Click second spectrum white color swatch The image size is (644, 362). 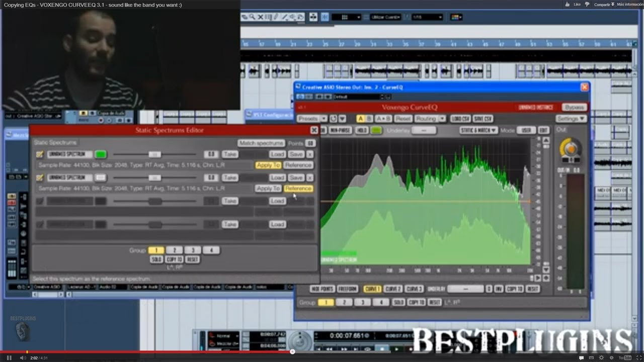(101, 177)
